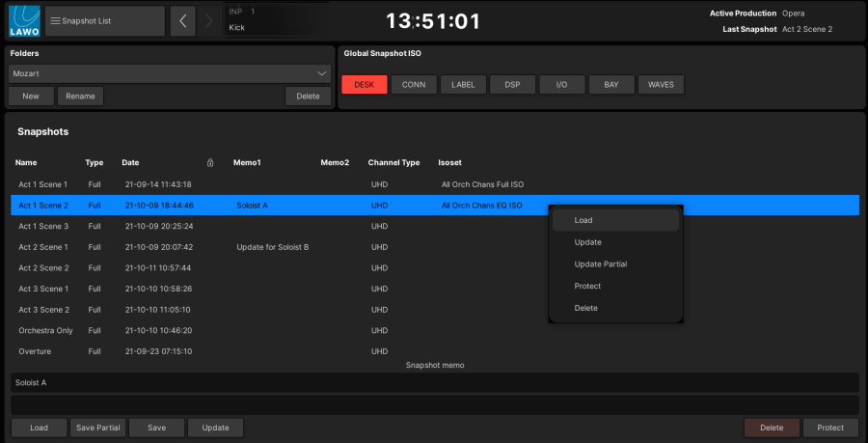
Task: Click the Soloist A memo text field
Action: (434, 383)
